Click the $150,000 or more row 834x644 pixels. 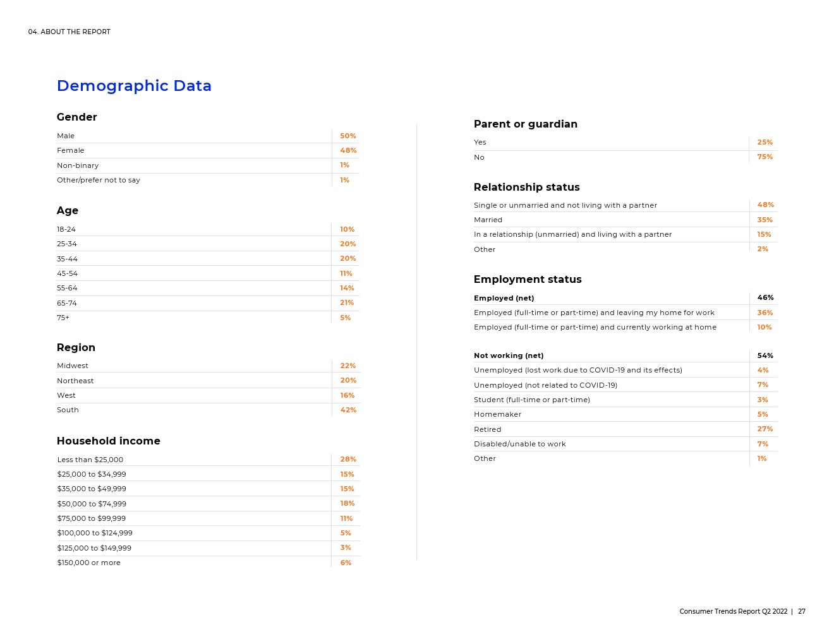point(208,563)
